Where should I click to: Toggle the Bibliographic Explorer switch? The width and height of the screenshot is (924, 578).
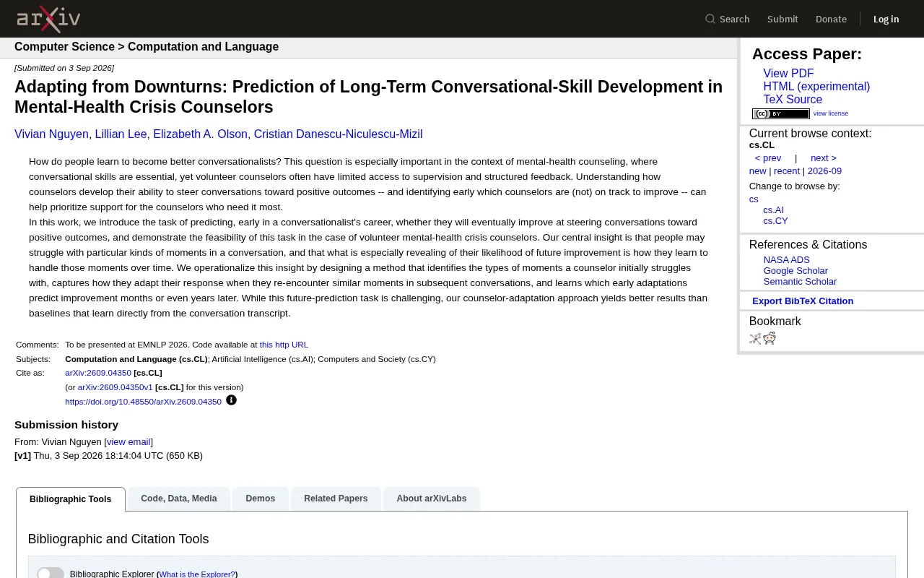tap(51, 574)
